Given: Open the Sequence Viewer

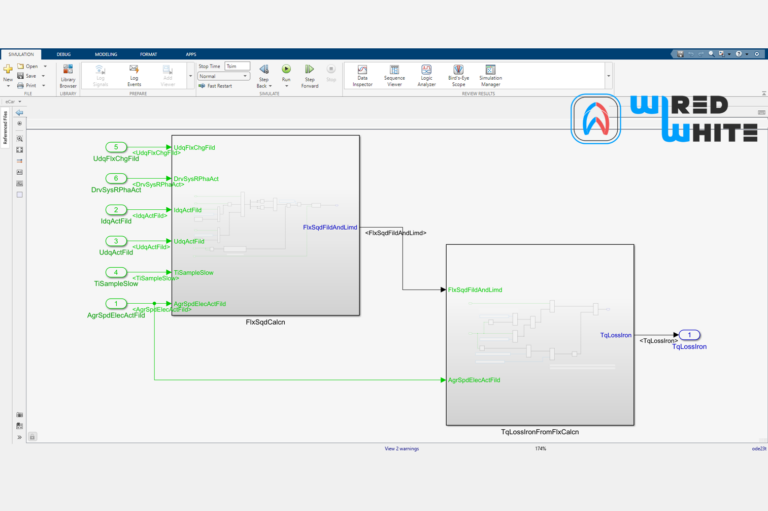Looking at the screenshot, I should pyautogui.click(x=394, y=75).
